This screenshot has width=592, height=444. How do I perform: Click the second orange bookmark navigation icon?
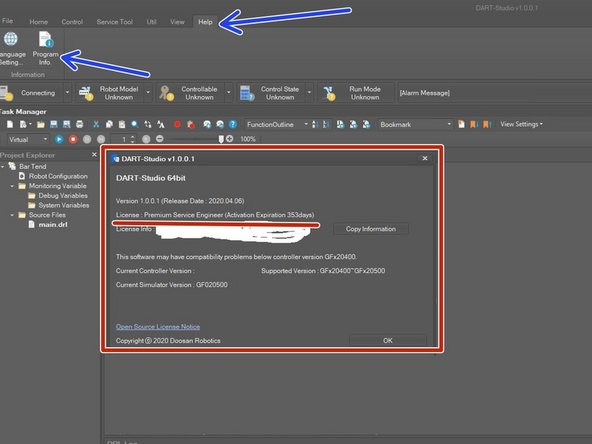pyautogui.click(x=487, y=124)
